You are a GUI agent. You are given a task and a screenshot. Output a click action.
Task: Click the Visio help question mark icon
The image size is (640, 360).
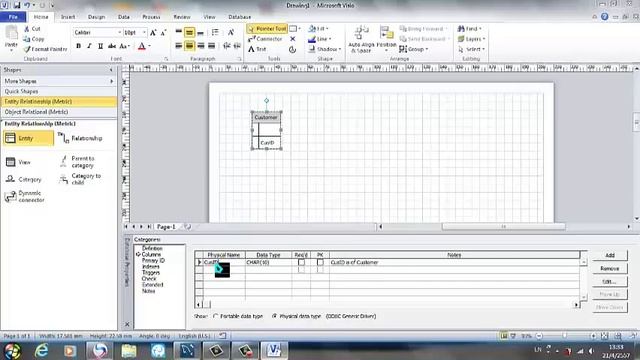[604, 17]
